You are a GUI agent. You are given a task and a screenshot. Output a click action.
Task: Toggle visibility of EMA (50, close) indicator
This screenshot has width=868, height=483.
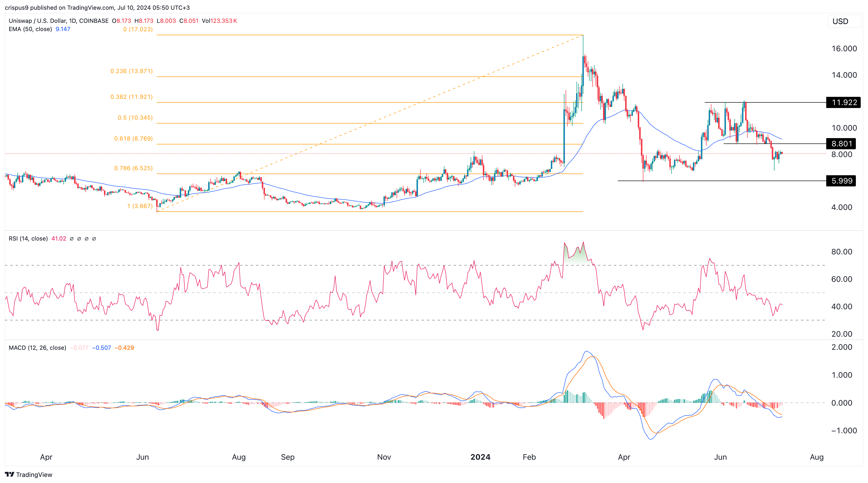[30, 29]
